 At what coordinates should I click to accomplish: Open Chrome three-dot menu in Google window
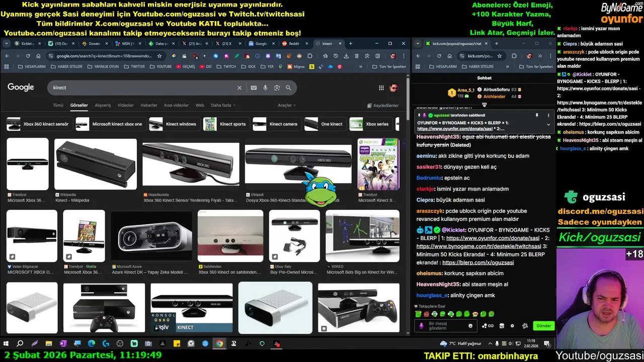[x=404, y=56]
